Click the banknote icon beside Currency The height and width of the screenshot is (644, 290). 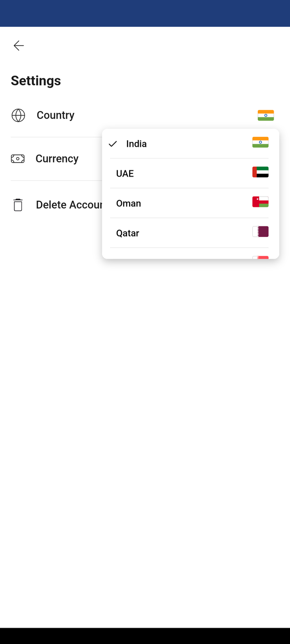tap(18, 159)
